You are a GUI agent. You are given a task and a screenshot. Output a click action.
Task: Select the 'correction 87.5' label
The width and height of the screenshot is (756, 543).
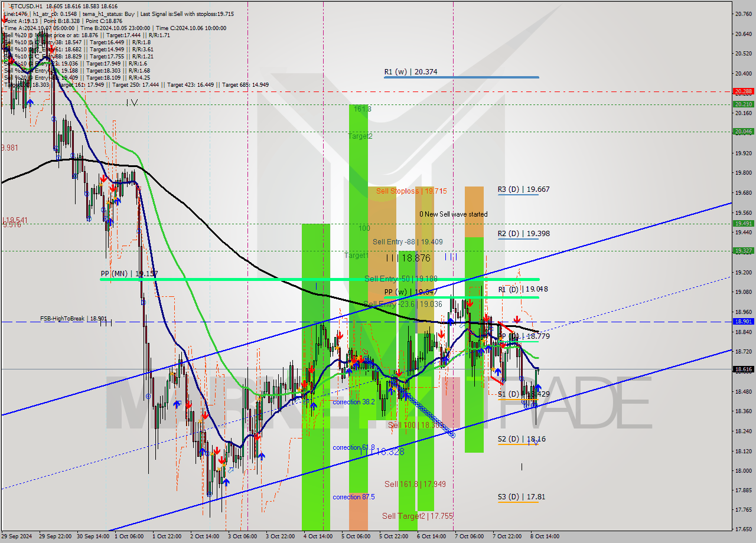pyautogui.click(x=353, y=497)
